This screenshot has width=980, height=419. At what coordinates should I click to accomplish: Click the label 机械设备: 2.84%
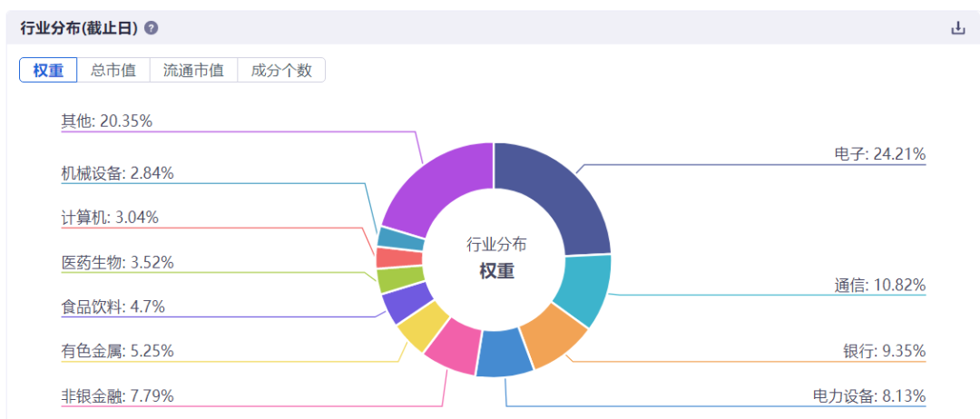tap(117, 173)
